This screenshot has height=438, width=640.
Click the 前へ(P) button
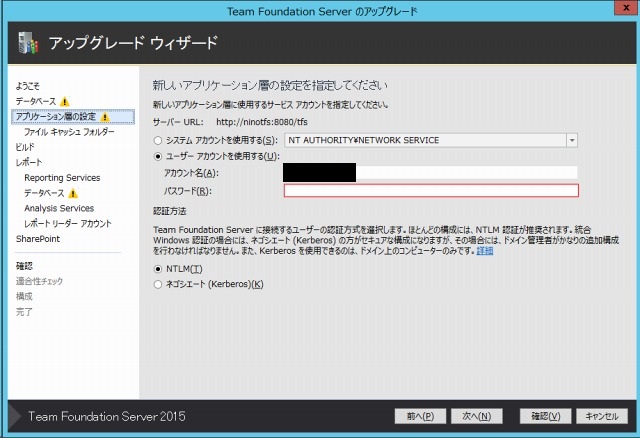[420, 416]
